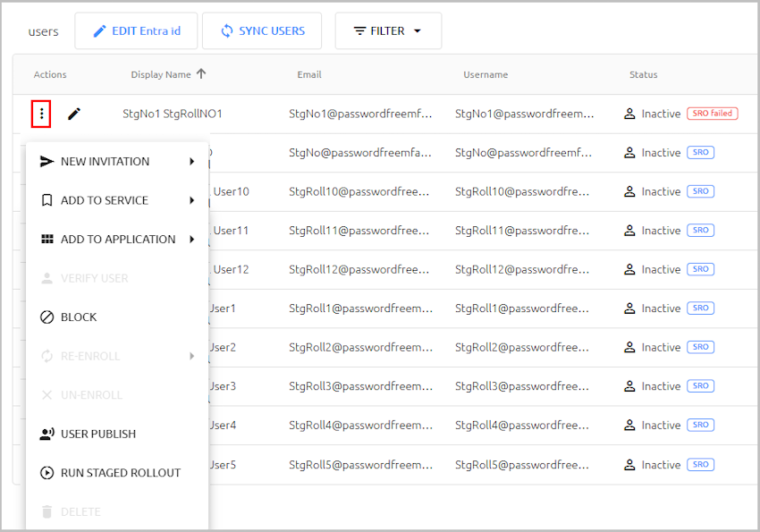Click the user status icon on StgRoll12 row
Screen dimensions: 760x532
[629, 269]
